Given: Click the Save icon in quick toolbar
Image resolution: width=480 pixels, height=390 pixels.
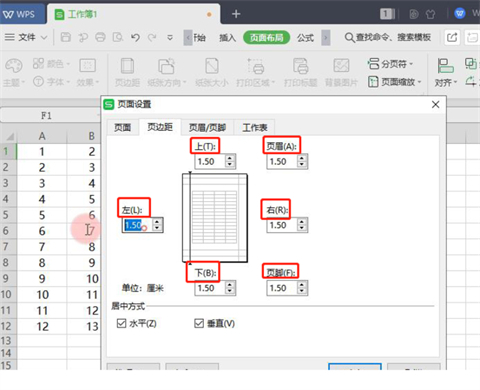Looking at the screenshot, I should click(x=66, y=37).
